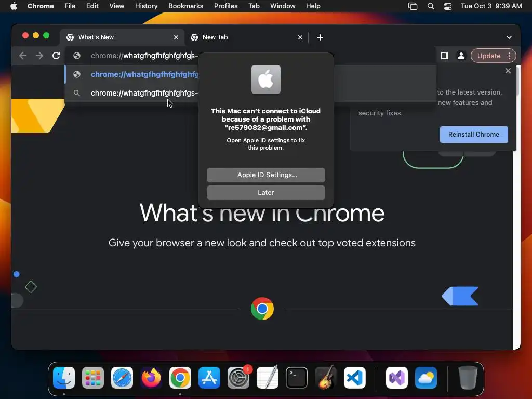
Task: Click the Stage Manager icon in menu bar
Action: pyautogui.click(x=413, y=6)
